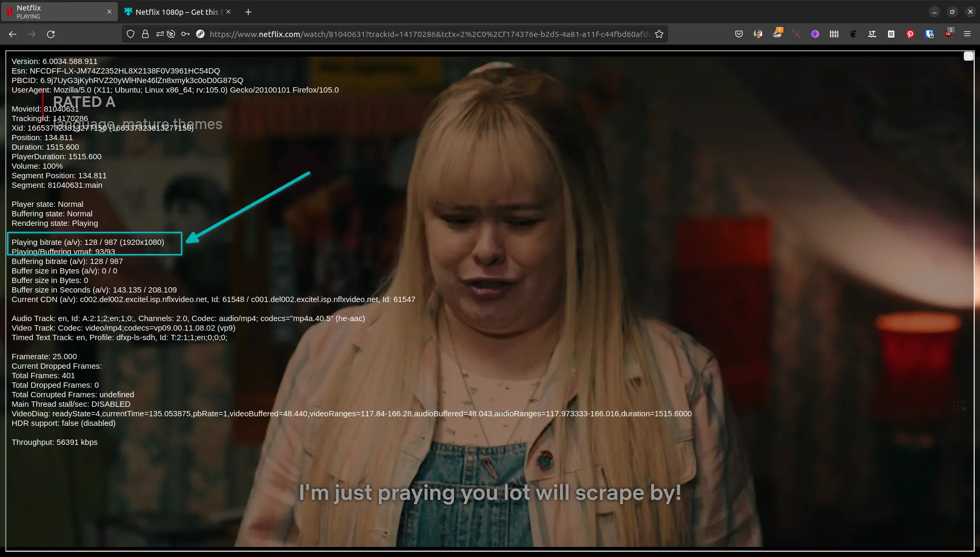The height and width of the screenshot is (557, 980).
Task: Click the Buffer size in Seconds line
Action: click(x=94, y=290)
